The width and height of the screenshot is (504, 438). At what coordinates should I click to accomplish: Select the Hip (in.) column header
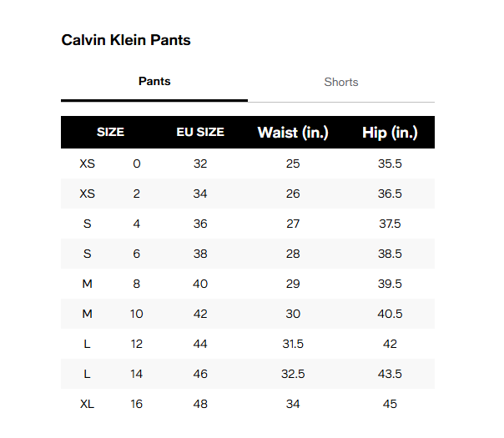pos(390,132)
